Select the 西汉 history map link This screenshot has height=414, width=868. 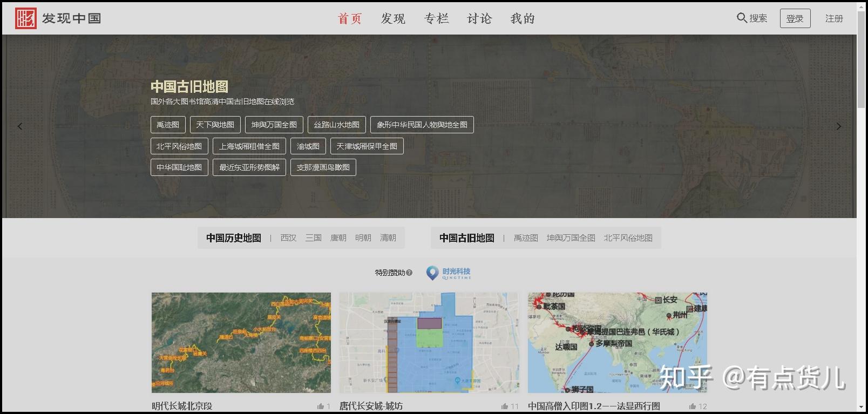coord(289,238)
